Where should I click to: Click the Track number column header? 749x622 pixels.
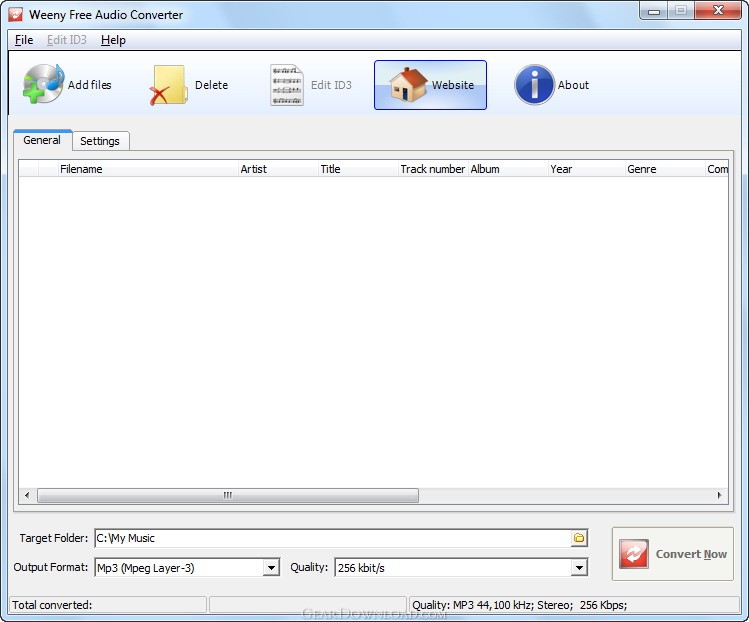click(x=433, y=169)
